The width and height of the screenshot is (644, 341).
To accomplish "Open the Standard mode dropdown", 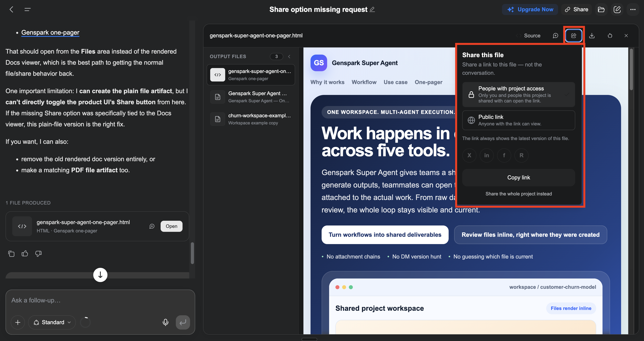I will pos(52,322).
